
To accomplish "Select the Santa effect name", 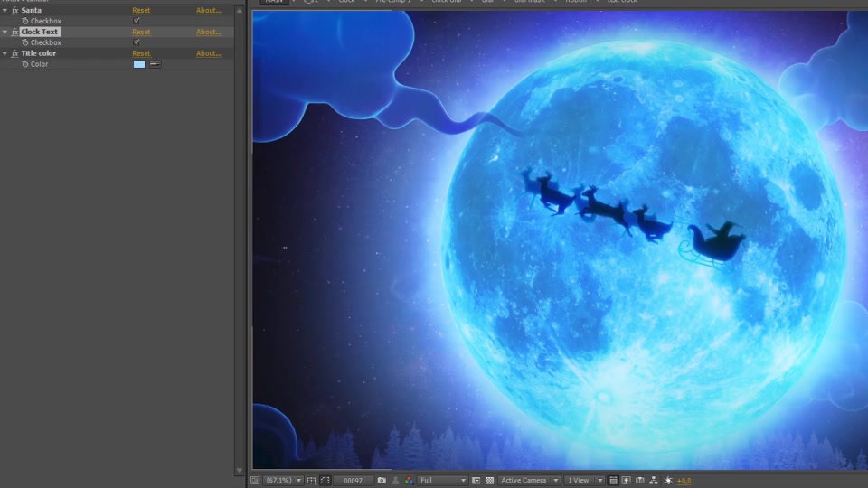I will tap(31, 11).
